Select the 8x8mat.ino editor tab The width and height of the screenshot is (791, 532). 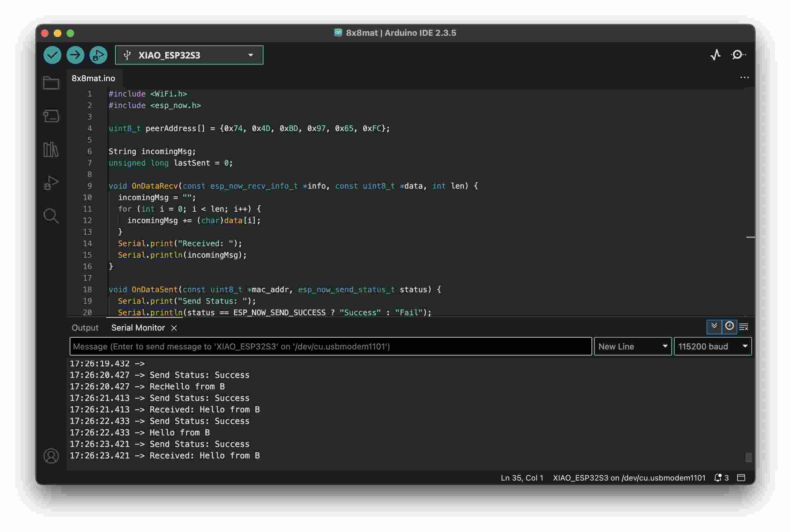(x=93, y=78)
